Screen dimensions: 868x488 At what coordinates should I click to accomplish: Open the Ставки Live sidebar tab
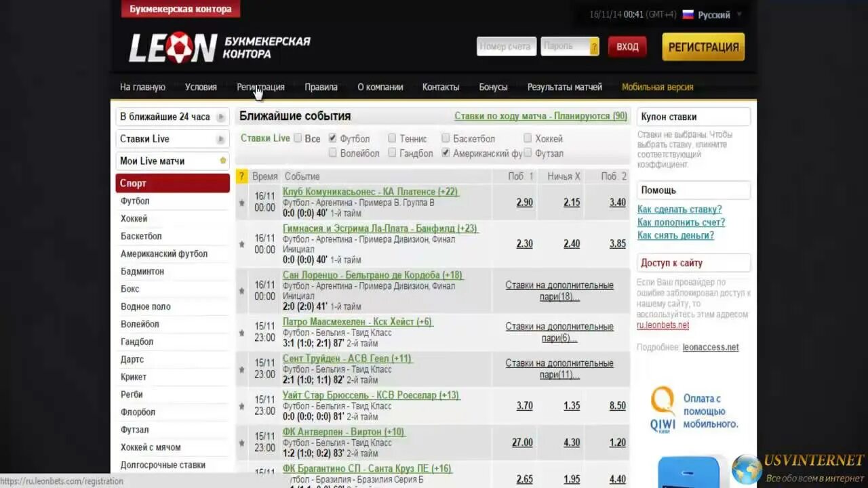click(x=172, y=139)
